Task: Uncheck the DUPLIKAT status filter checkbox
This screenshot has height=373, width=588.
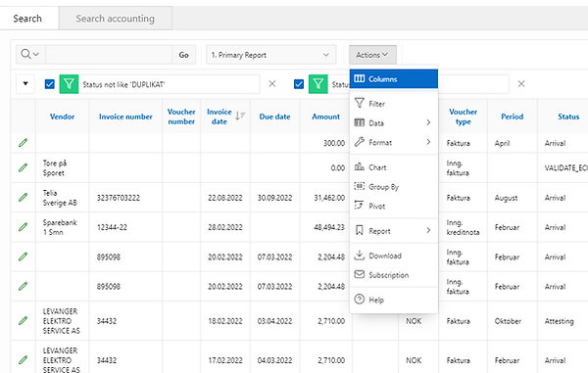Action: coord(50,84)
